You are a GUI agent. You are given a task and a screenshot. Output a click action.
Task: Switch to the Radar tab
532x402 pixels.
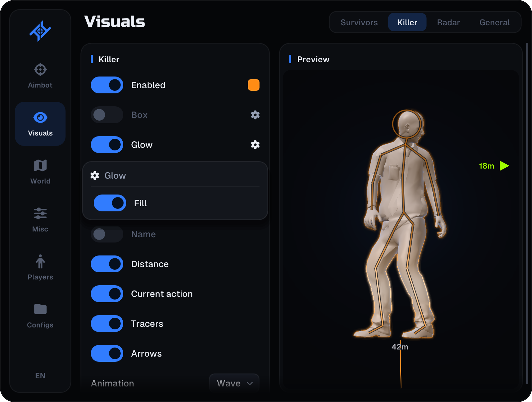point(448,22)
